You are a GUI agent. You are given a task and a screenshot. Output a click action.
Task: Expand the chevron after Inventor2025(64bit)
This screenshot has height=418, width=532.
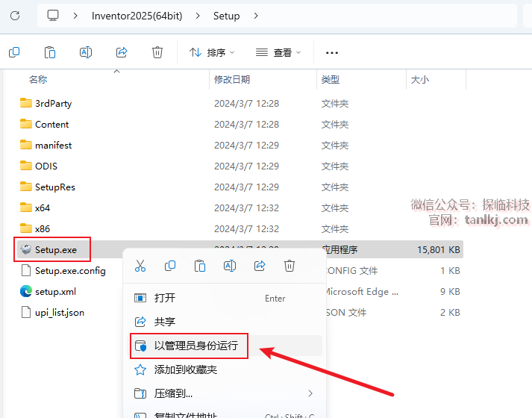198,16
